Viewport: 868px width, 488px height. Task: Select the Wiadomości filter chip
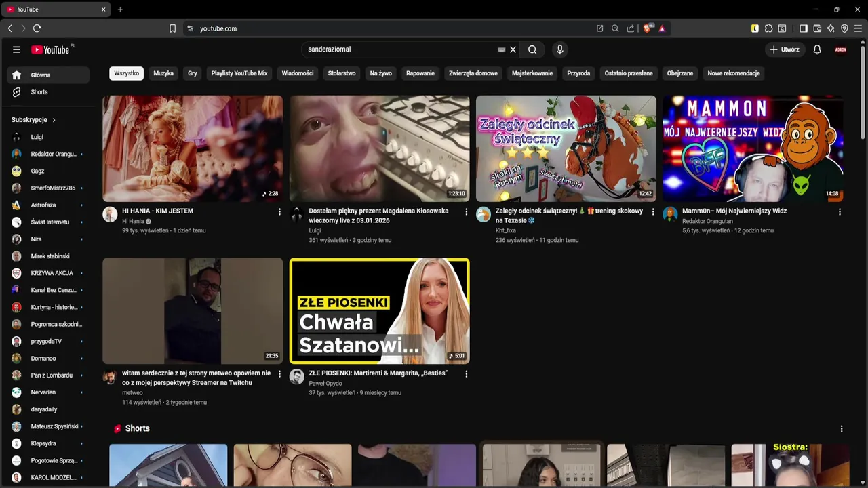pos(298,73)
